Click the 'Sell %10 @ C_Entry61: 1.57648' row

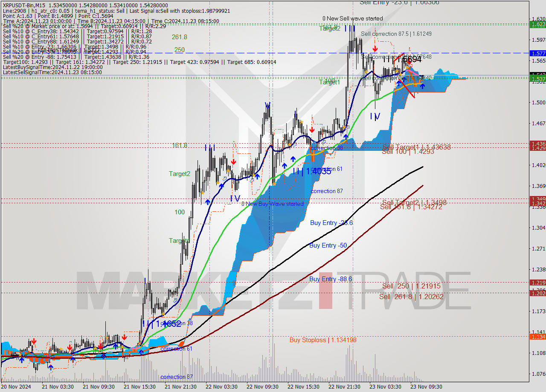(77, 36)
